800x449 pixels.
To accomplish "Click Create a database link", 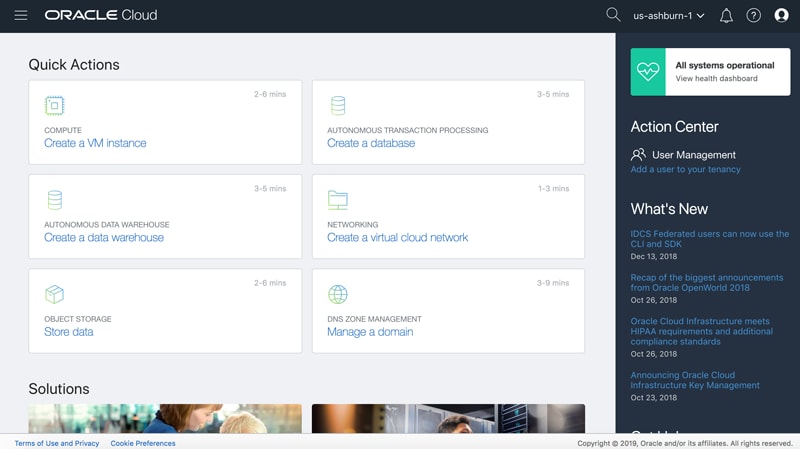I will [371, 143].
